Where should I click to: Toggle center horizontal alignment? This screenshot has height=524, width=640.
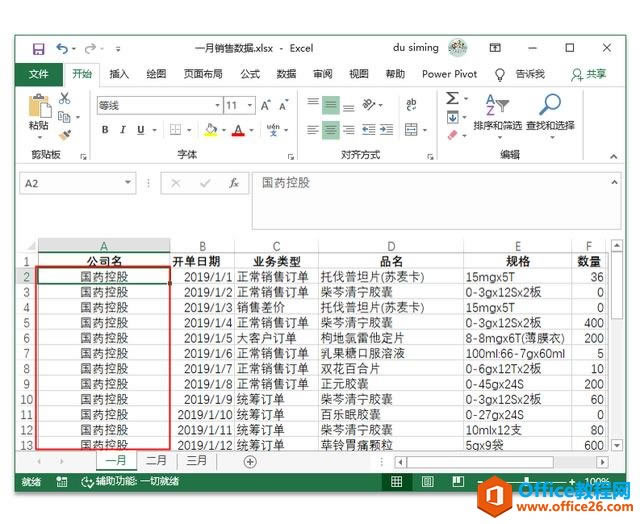tap(331, 130)
